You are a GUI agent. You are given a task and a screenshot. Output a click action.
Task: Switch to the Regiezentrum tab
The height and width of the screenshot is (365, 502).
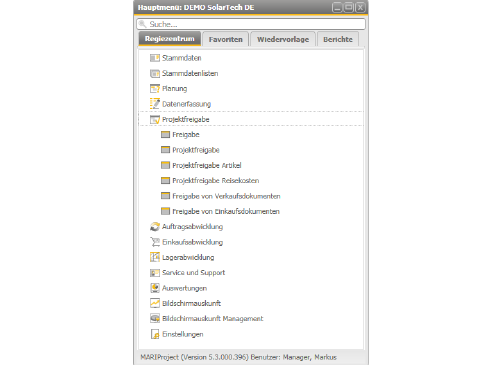pos(170,39)
